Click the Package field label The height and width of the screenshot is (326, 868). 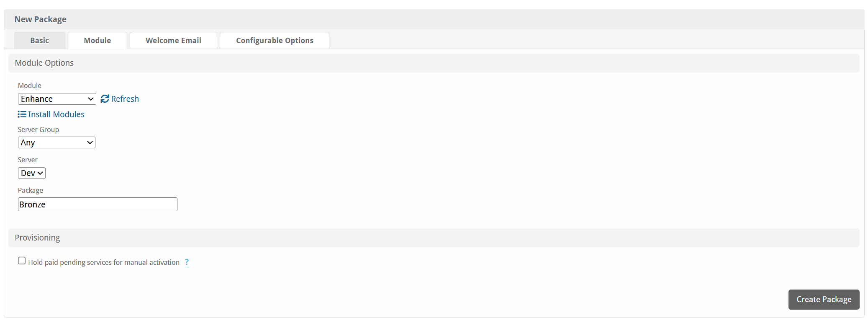pyautogui.click(x=31, y=190)
